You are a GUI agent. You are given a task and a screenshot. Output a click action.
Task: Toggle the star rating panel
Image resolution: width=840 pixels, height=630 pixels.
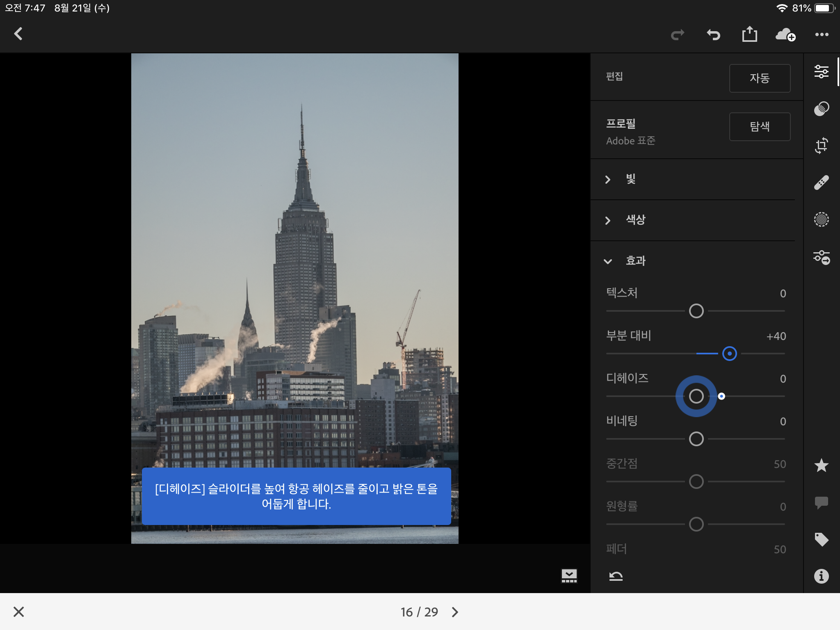[822, 465]
